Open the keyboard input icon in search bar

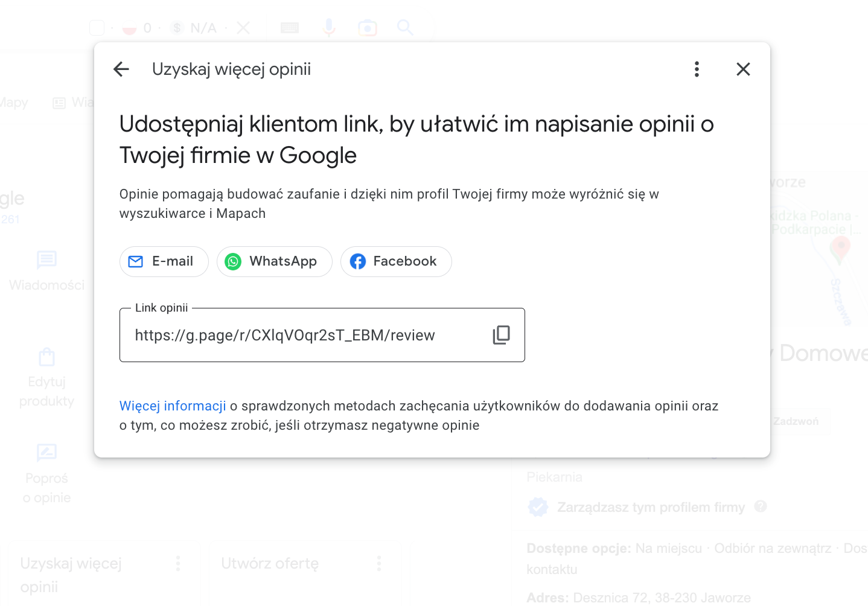coord(289,27)
